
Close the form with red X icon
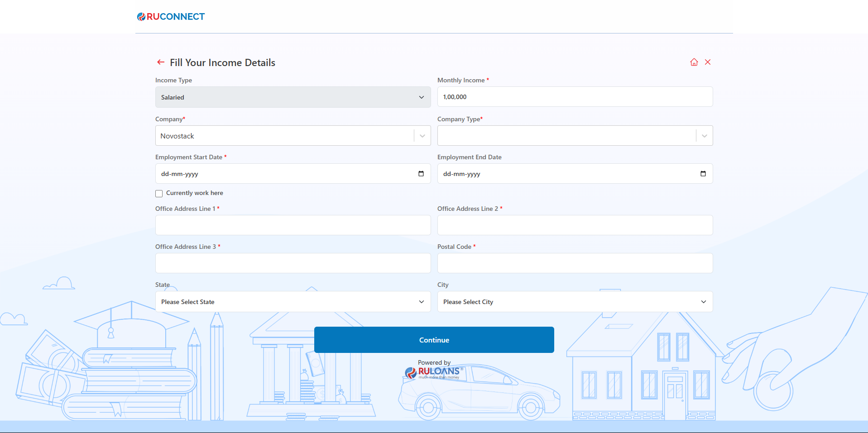tap(708, 62)
